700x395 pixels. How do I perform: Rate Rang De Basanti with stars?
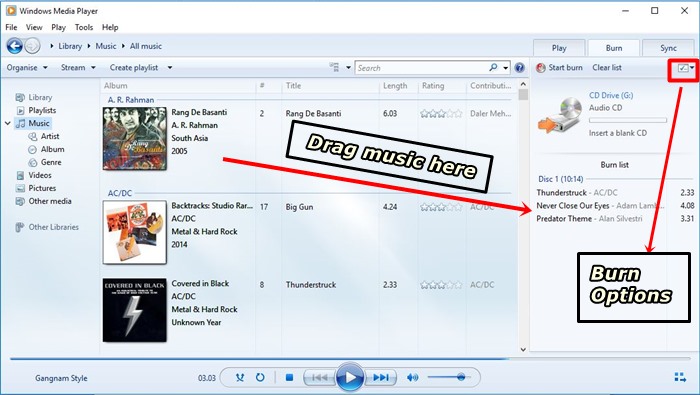441,113
